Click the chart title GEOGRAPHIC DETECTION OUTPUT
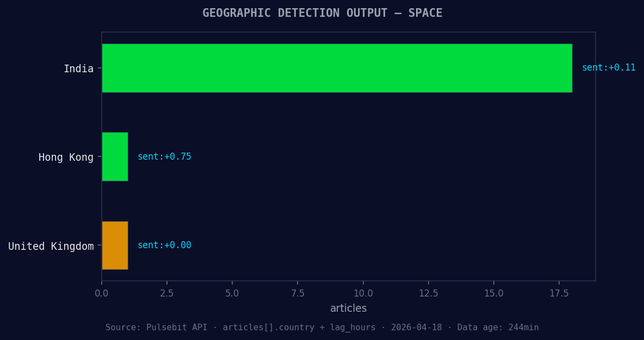 [x=322, y=12]
